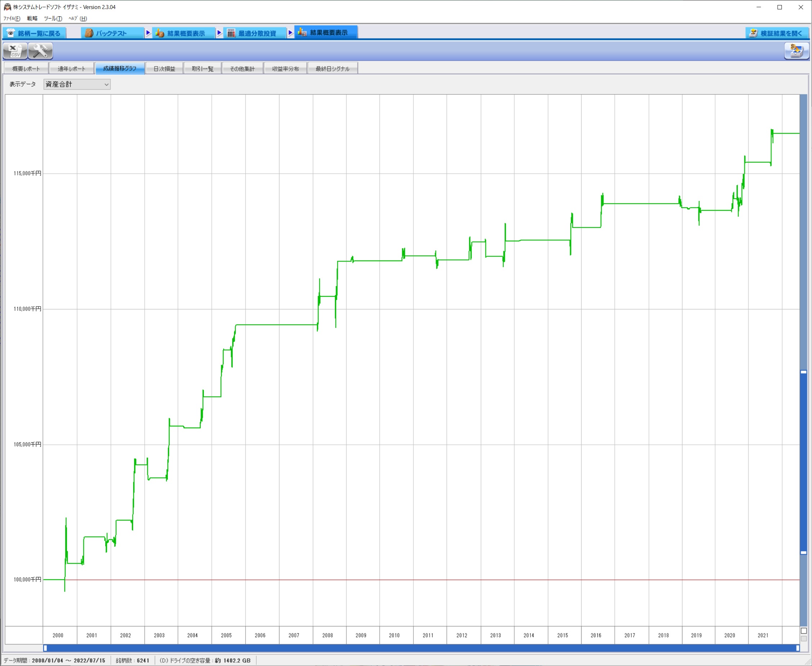Open the 戦略 menu
Image resolution: width=812 pixels, height=666 pixels.
[32, 18]
